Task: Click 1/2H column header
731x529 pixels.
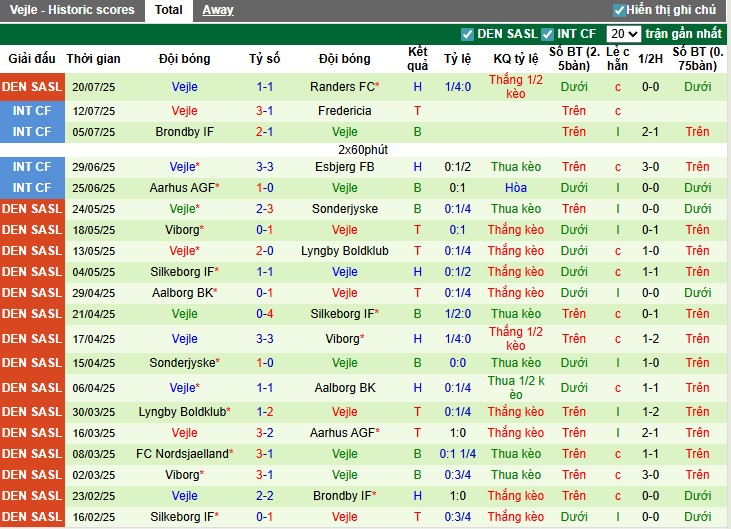Action: 650,59
